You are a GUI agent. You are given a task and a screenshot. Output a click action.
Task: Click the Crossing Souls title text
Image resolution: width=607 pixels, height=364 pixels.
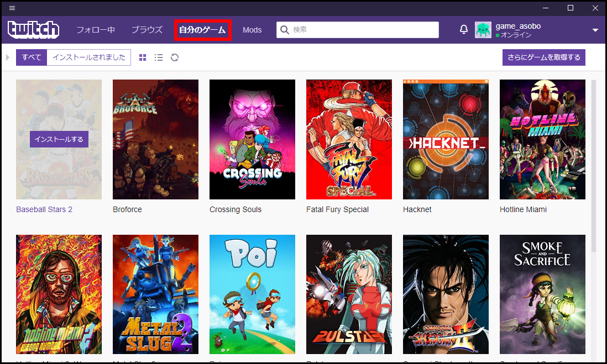pos(236,209)
